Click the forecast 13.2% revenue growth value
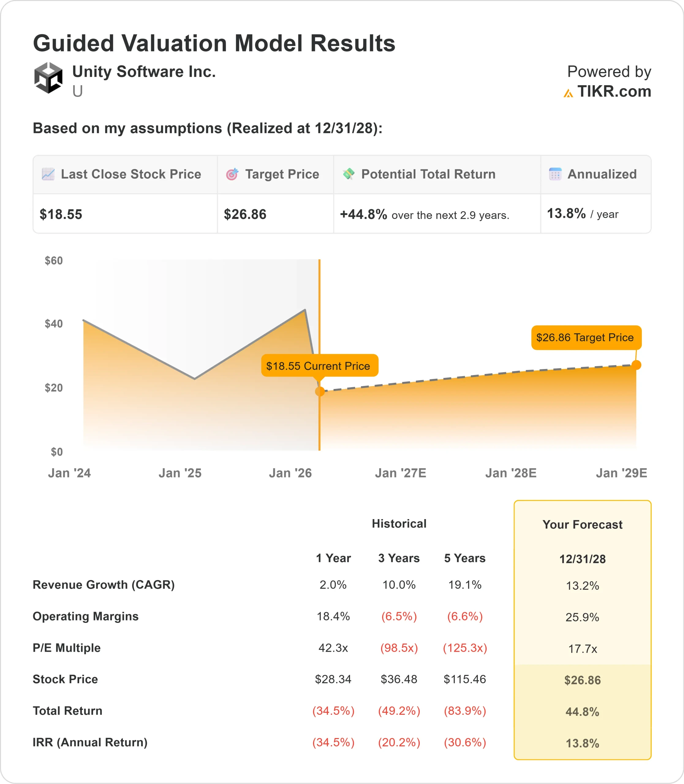The width and height of the screenshot is (684, 784). click(582, 586)
